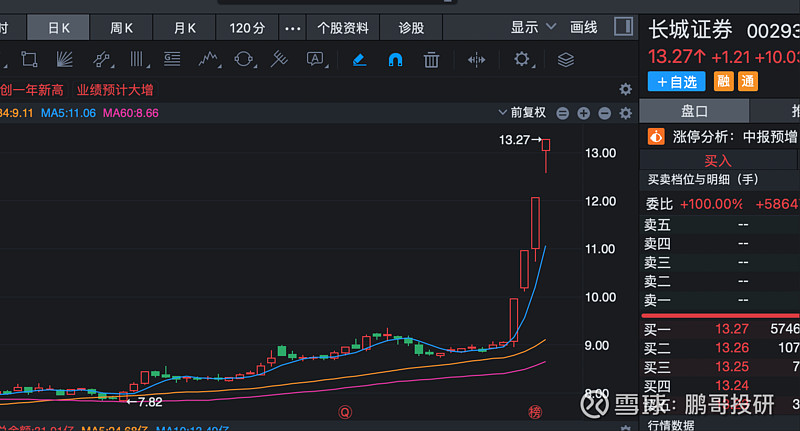Click the 买三 price 13.25

pos(732,367)
